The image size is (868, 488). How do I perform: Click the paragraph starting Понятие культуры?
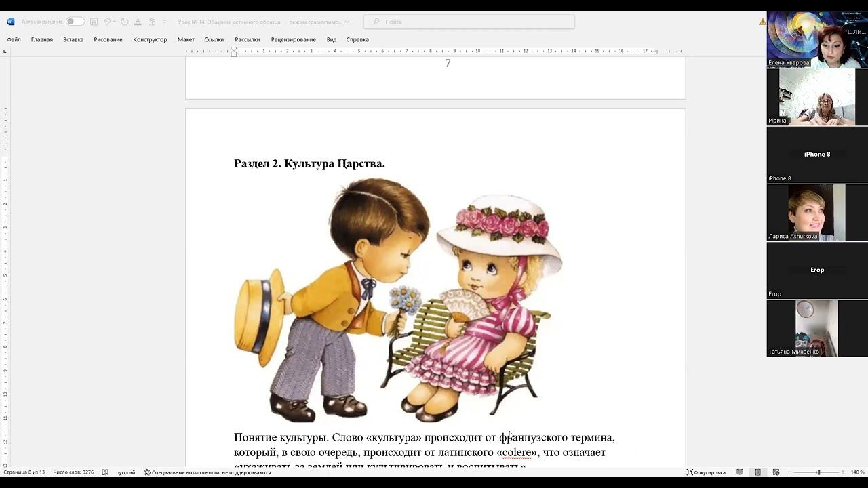point(425,451)
